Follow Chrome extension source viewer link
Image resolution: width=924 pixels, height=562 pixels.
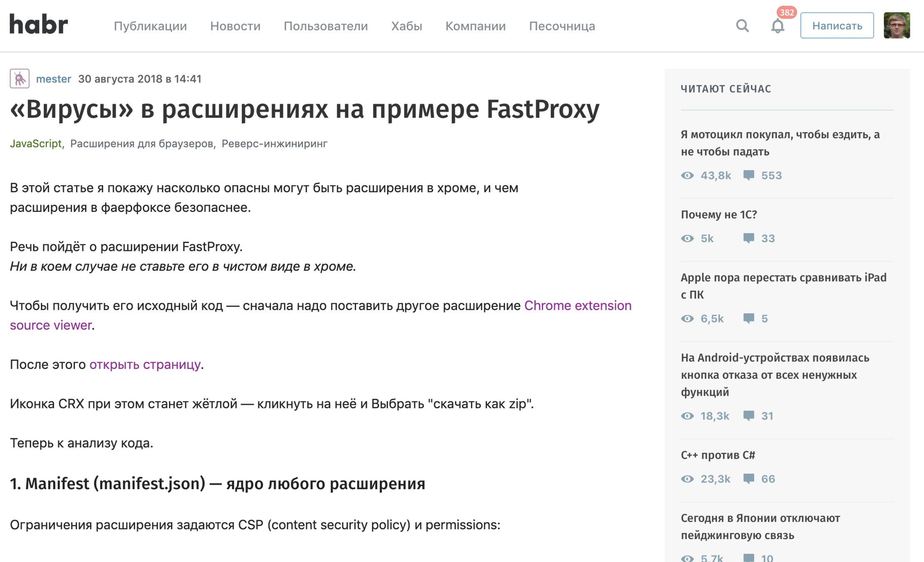click(x=577, y=306)
